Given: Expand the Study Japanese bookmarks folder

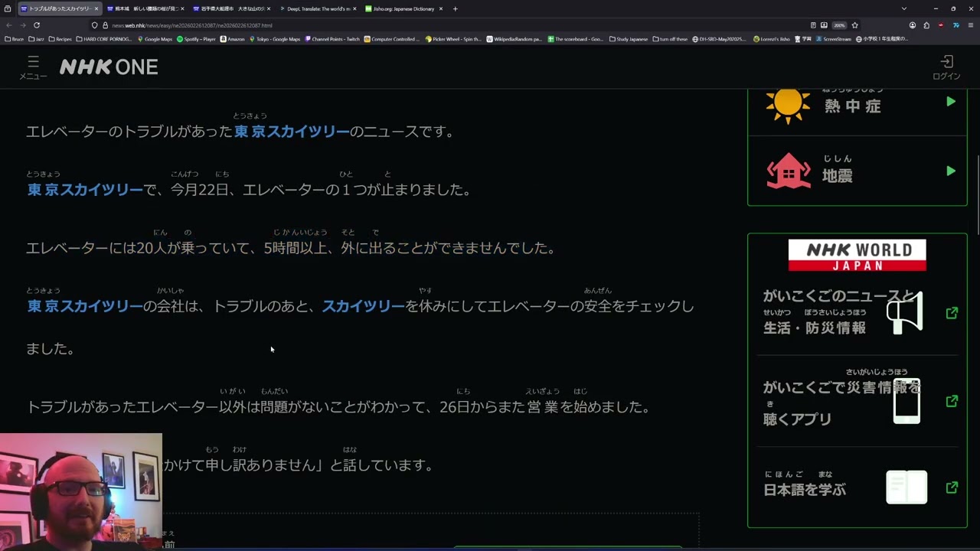Looking at the screenshot, I should pyautogui.click(x=629, y=39).
